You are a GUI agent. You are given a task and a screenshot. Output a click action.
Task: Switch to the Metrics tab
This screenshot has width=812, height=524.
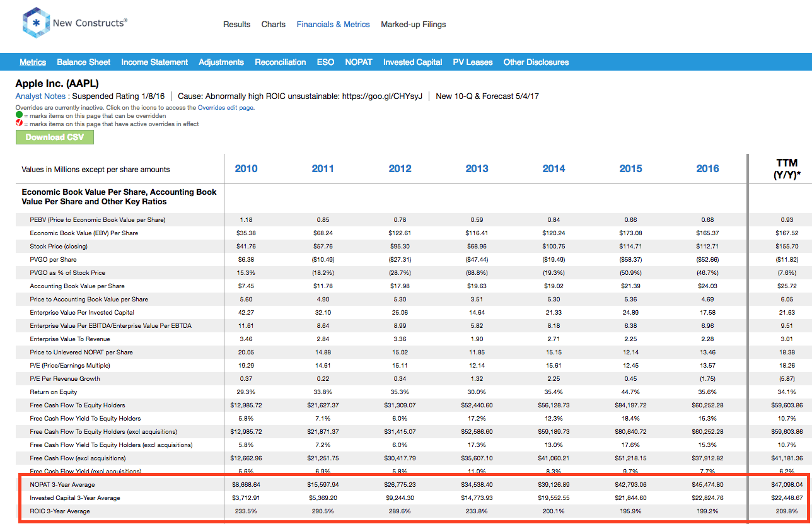coord(33,62)
